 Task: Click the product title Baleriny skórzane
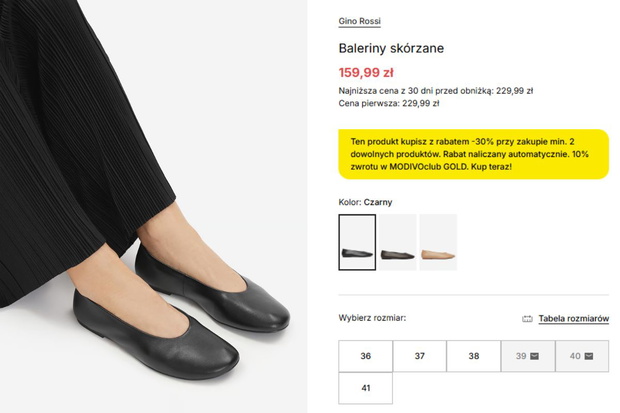coord(391,48)
